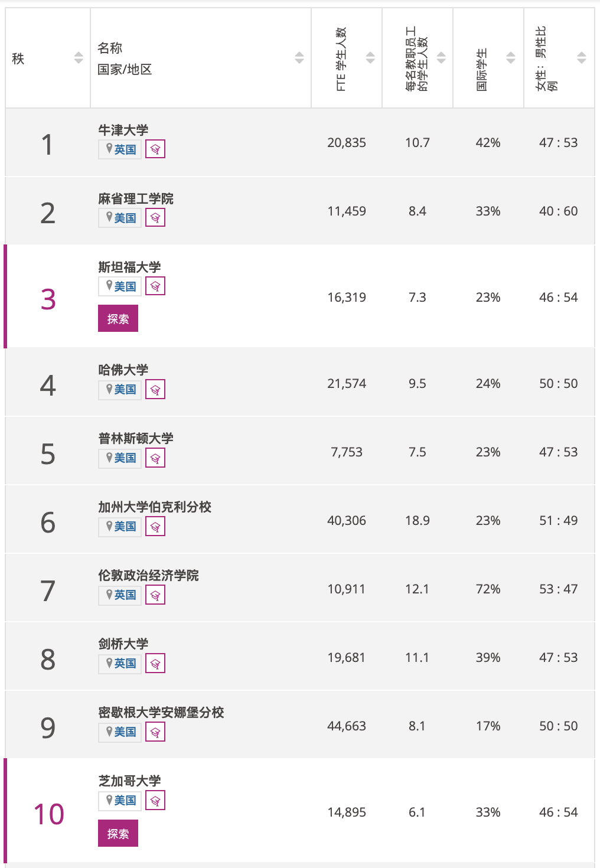Open 加州大学伯克利分校 university link
Viewport: 600px width, 868px height.
[155, 507]
